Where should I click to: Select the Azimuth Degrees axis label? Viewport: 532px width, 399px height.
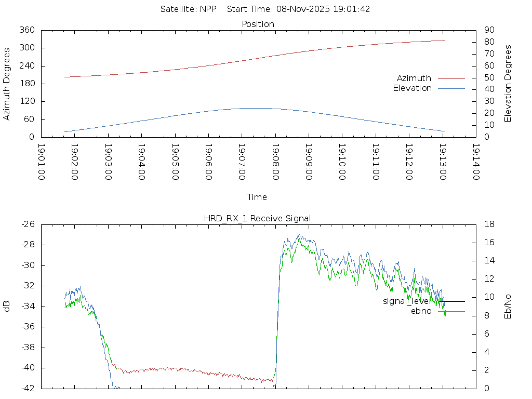point(7,84)
